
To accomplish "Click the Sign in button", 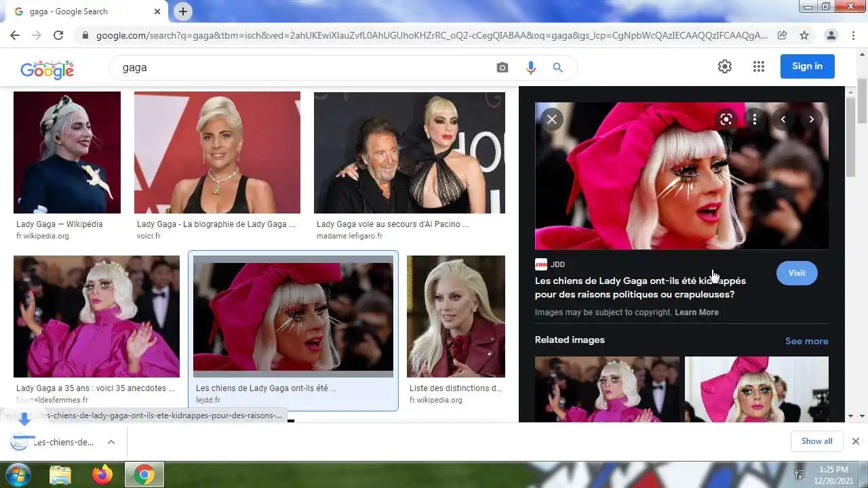I will point(807,66).
